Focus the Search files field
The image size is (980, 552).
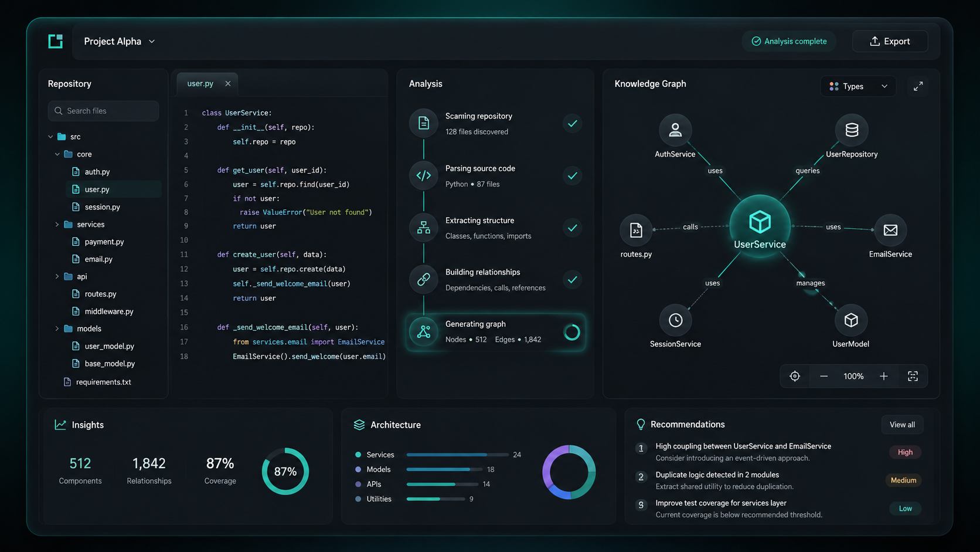click(103, 111)
